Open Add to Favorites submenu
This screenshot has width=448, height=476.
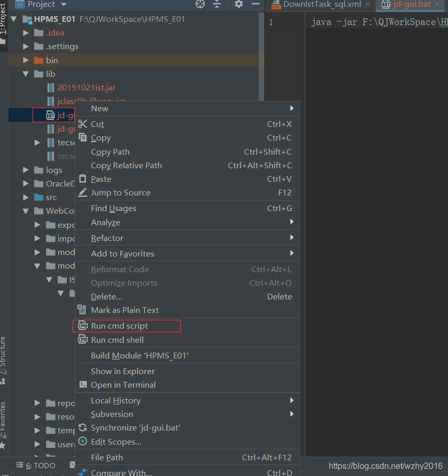pos(187,254)
